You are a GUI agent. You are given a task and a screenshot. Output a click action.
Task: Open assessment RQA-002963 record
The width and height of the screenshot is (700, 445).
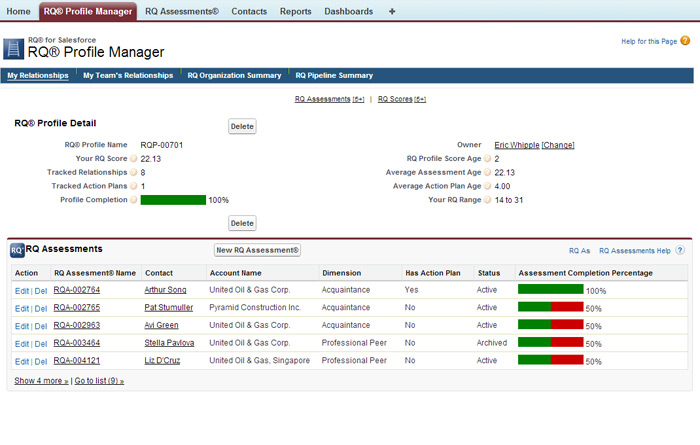pos(77,325)
